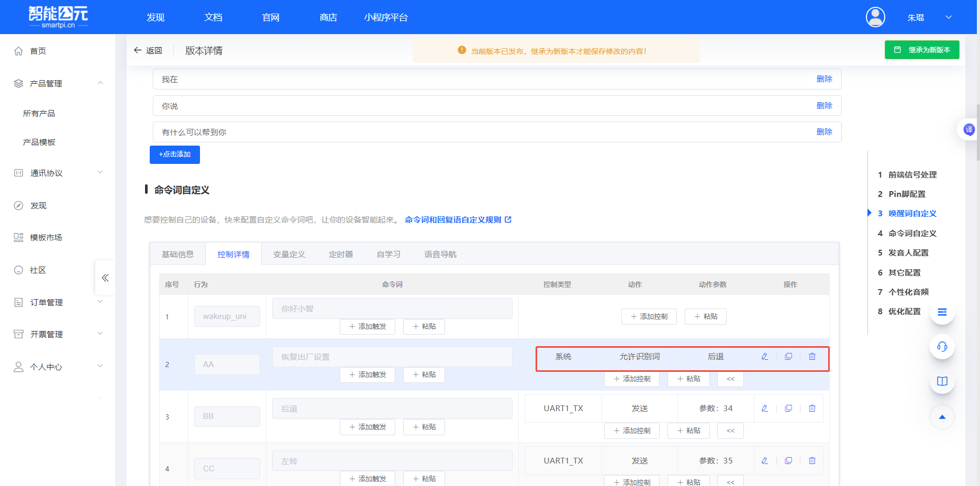The width and height of the screenshot is (980, 486).
Task: Jump to 发音人配置 in the outline
Action: coord(908,253)
